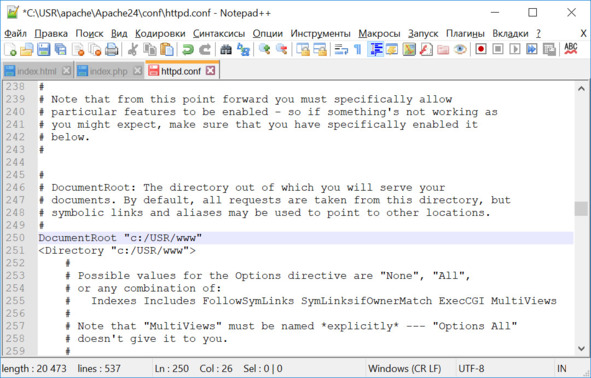Click the Zoom Out magnifier icon
This screenshot has width=591, height=378.
pos(282,49)
